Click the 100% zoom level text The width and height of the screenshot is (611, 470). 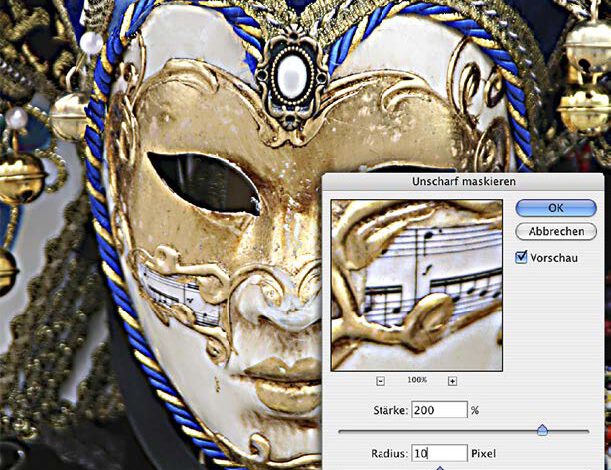pos(417,380)
